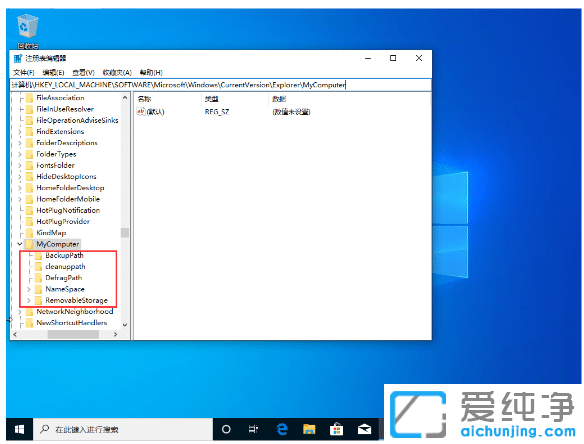Click the MyComputer folder icon

pos(29,244)
